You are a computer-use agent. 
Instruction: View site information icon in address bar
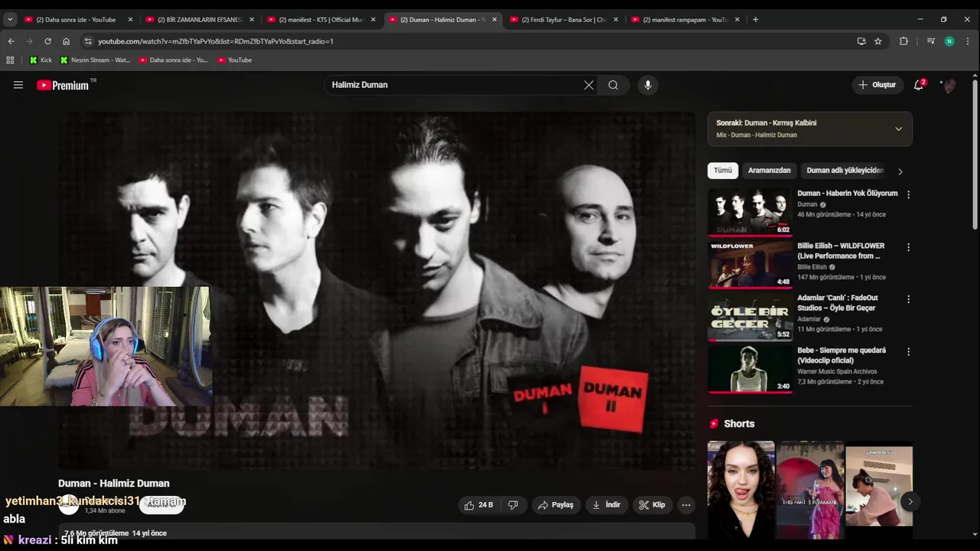click(88, 41)
